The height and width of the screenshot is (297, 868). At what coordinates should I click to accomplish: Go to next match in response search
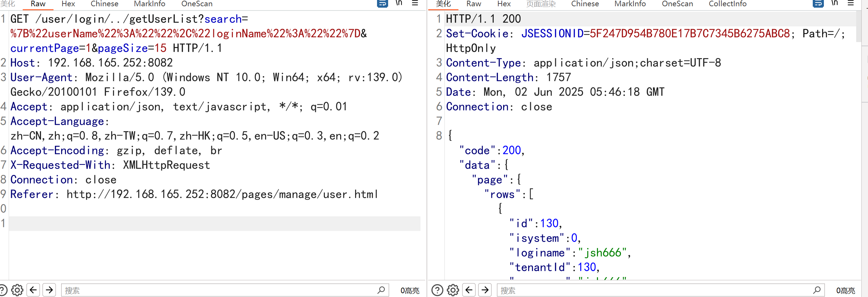485,290
